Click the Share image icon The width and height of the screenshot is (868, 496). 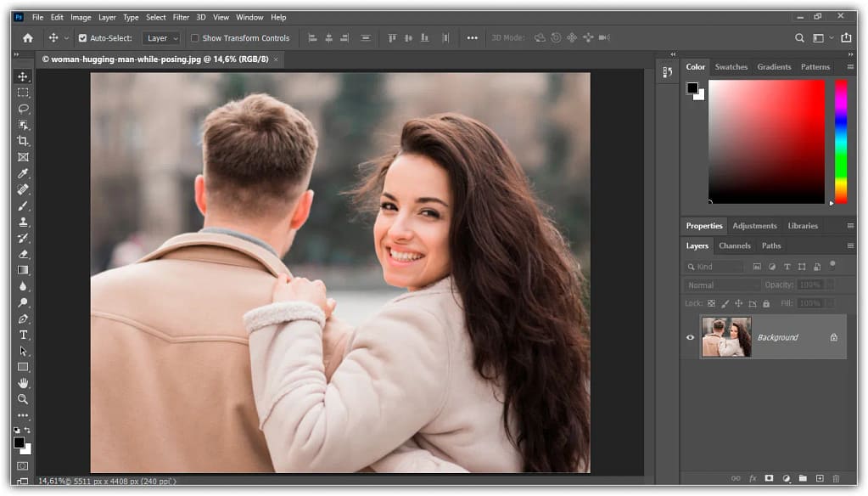(847, 37)
